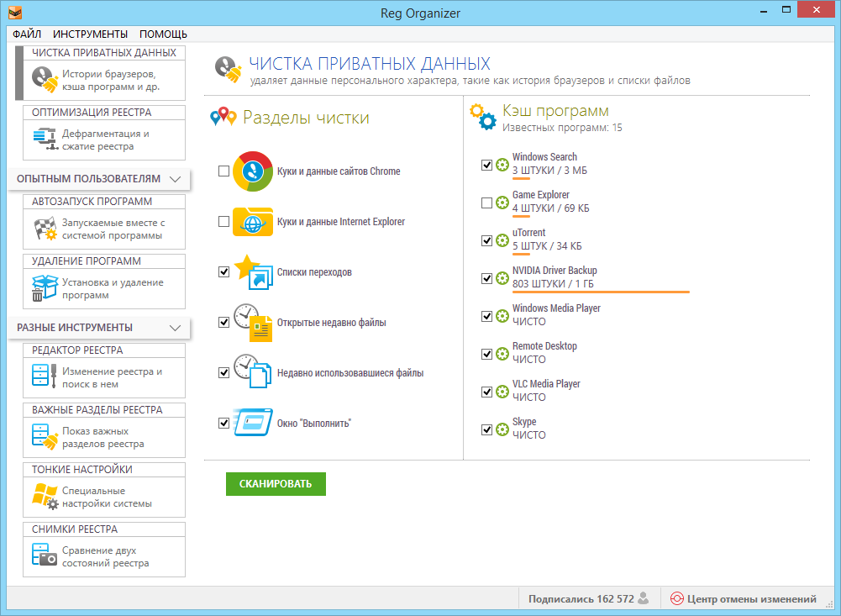Uncheck Списки переходов checkbox
The width and height of the screenshot is (841, 616).
224,272
